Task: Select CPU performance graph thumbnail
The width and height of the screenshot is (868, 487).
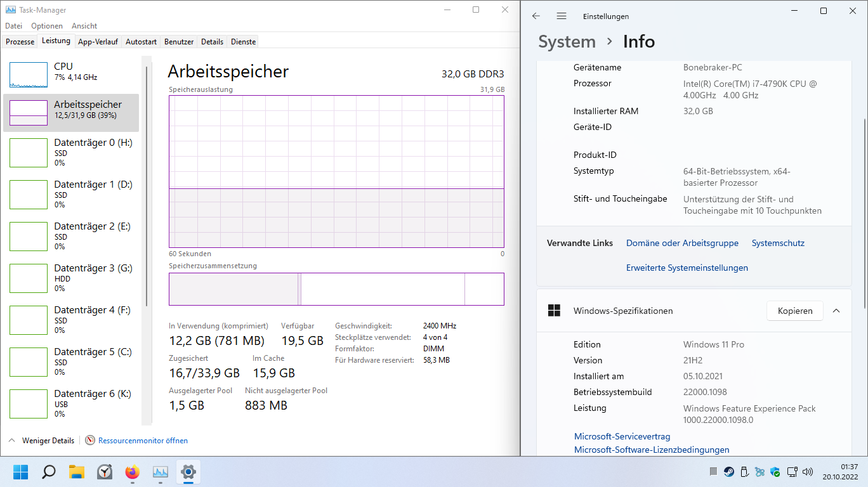Action: click(29, 75)
